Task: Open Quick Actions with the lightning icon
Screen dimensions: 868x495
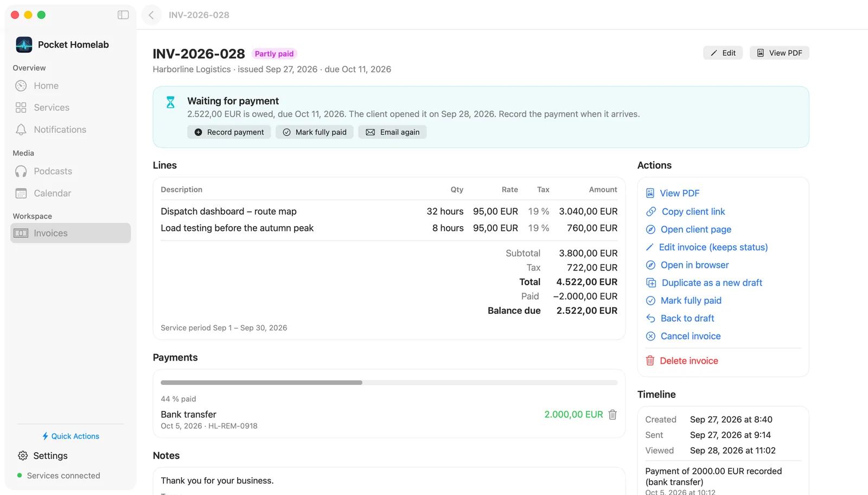Action: click(x=71, y=436)
